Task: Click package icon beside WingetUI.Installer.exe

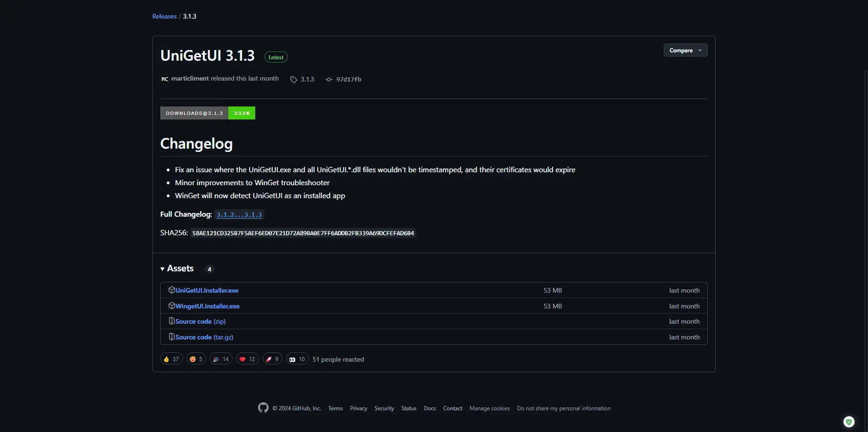Action: [171, 306]
